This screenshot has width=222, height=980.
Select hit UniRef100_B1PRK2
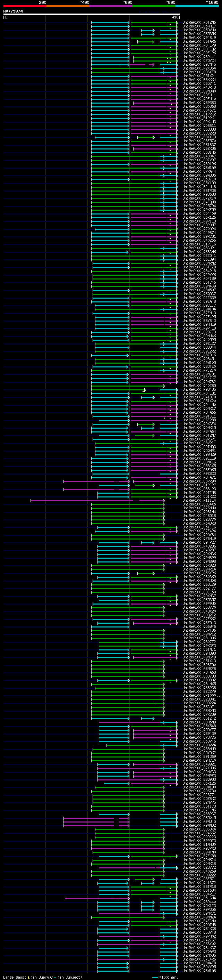[199, 114]
